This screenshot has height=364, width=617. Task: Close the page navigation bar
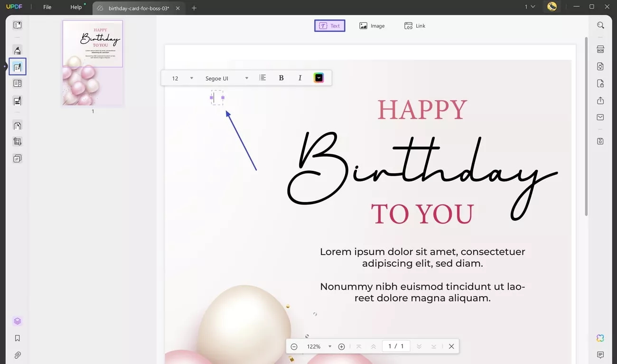451,346
